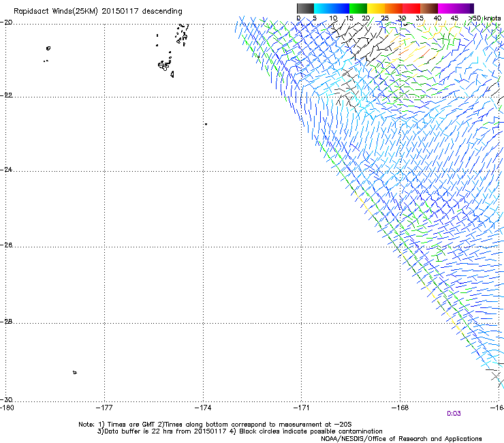
Task: Click the title 'Rapidsact Winds(25KM) 20150117 descending'
Action: click(97, 12)
